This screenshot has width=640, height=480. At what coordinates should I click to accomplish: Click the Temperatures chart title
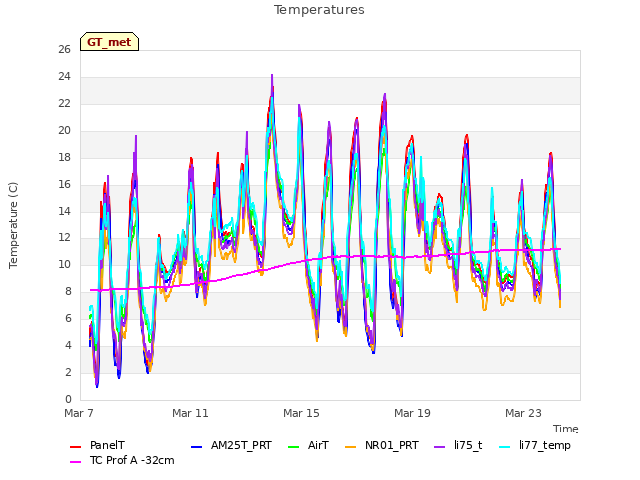pyautogui.click(x=319, y=10)
